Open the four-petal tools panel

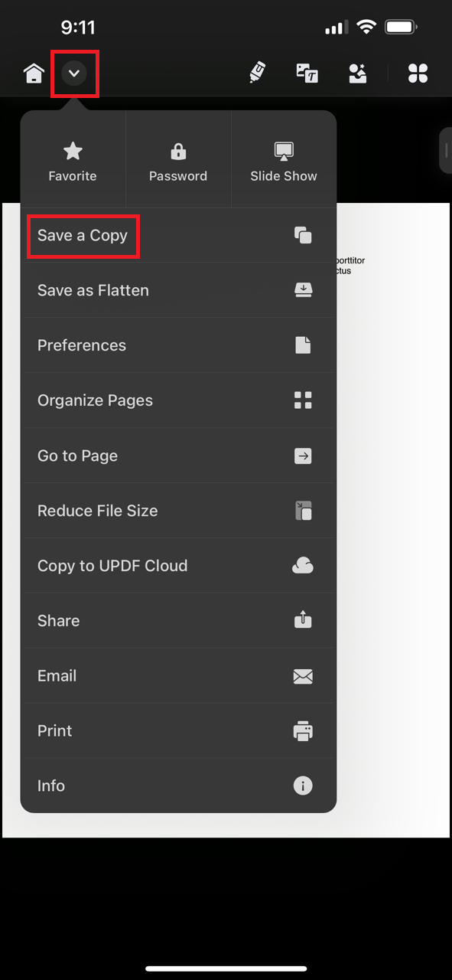418,73
